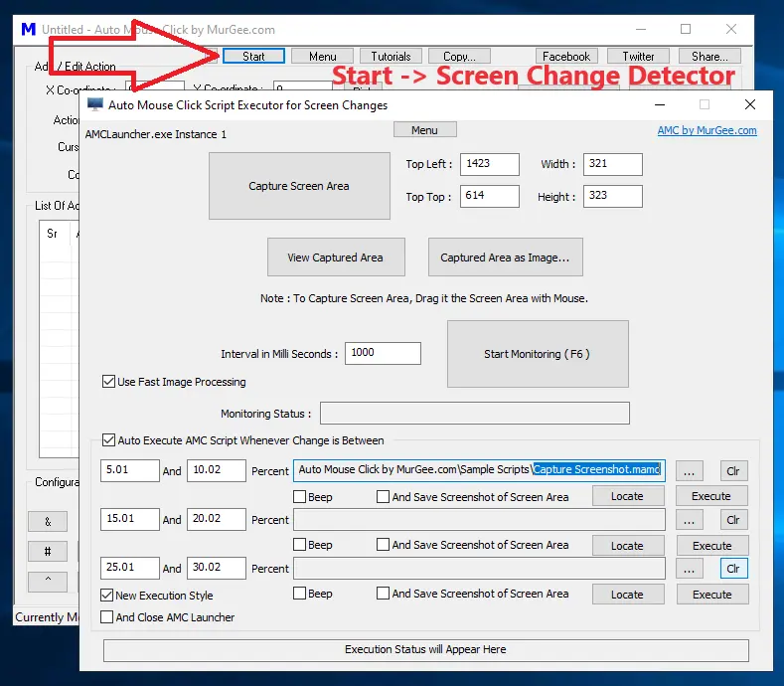784x686 pixels.
Task: Click the Execution Status will Appear Here bar
Action: (x=426, y=650)
